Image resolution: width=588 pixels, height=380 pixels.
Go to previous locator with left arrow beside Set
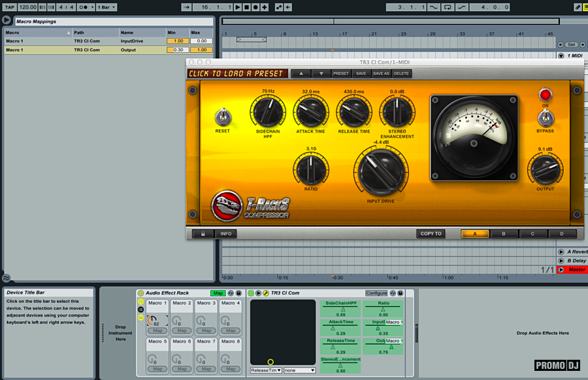click(561, 44)
